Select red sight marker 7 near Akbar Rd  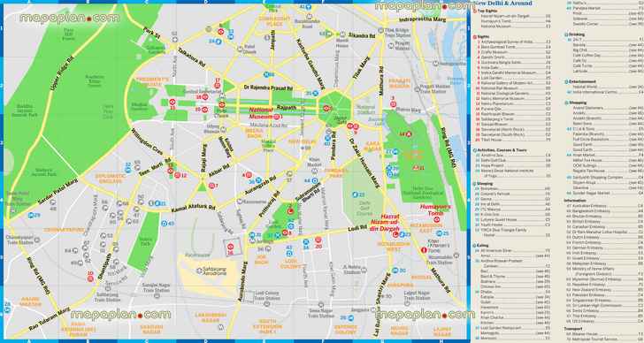pos(211,186)
